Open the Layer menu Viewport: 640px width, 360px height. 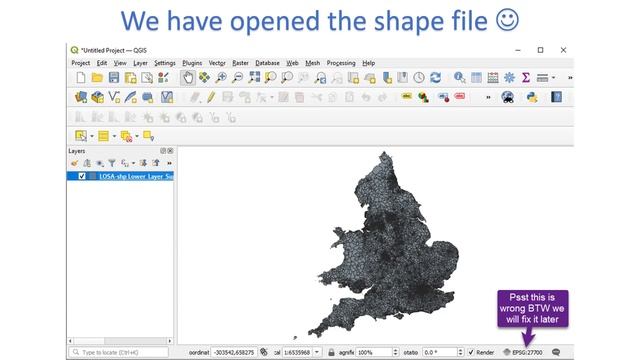click(140, 63)
